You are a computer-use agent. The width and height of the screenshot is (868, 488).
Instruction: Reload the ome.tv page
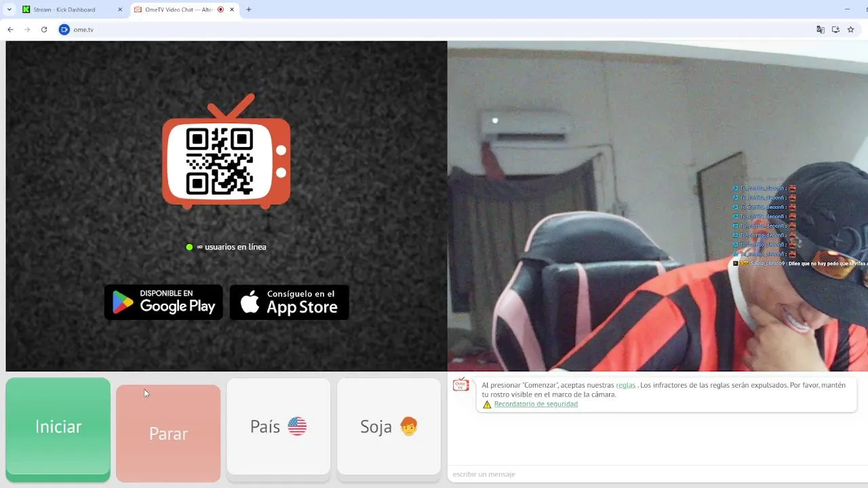(x=44, y=30)
